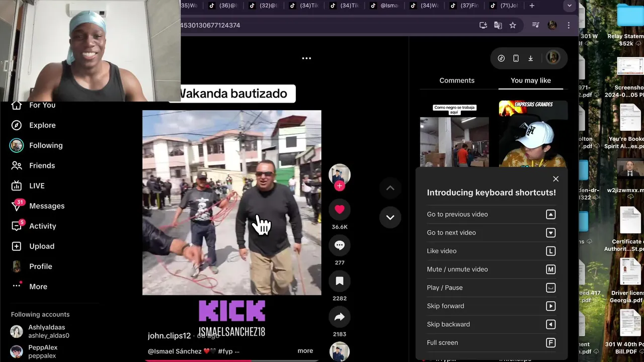This screenshot has width=644, height=362.
Task: Share video using arrow icon
Action: (x=340, y=316)
